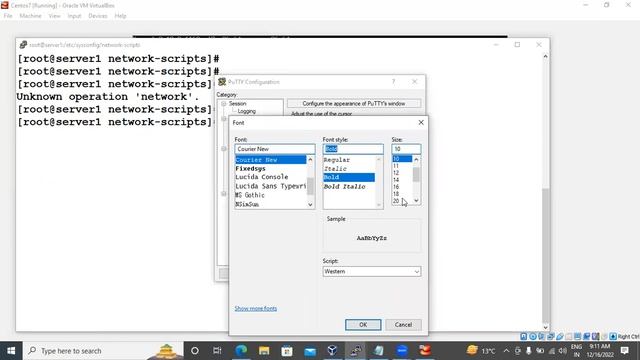
Task: Click the Font style input field
Action: (x=353, y=149)
